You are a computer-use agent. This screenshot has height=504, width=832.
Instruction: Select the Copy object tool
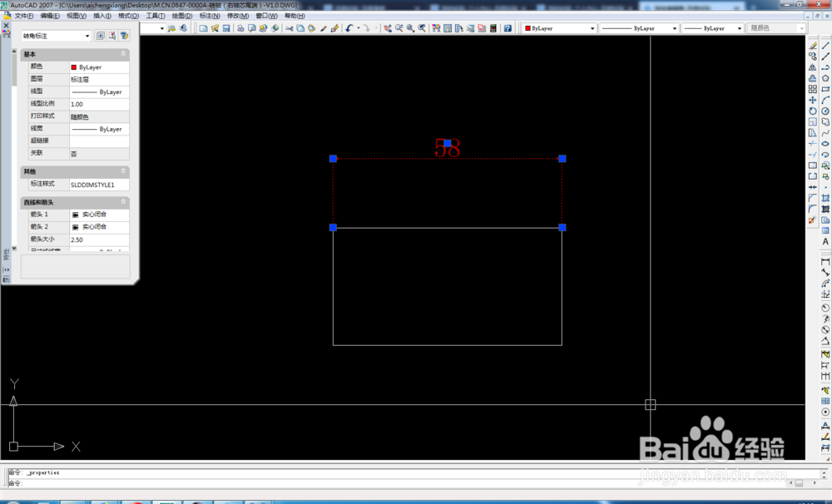pos(812,57)
